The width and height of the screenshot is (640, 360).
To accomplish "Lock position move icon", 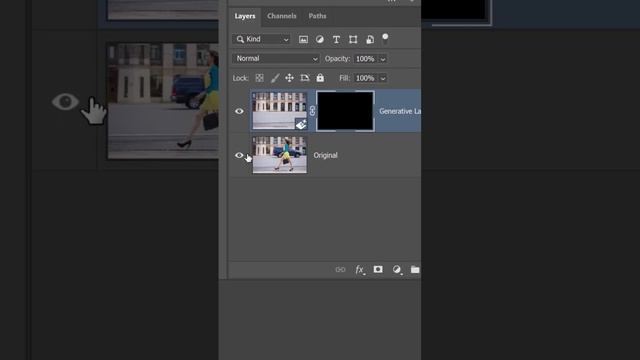I will pyautogui.click(x=289, y=78).
